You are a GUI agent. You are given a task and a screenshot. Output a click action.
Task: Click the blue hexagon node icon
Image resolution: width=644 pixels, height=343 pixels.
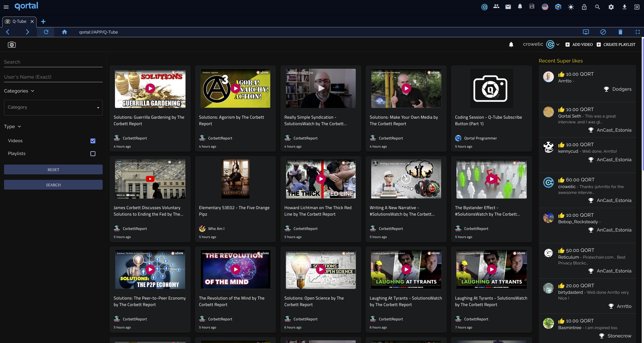point(558,7)
